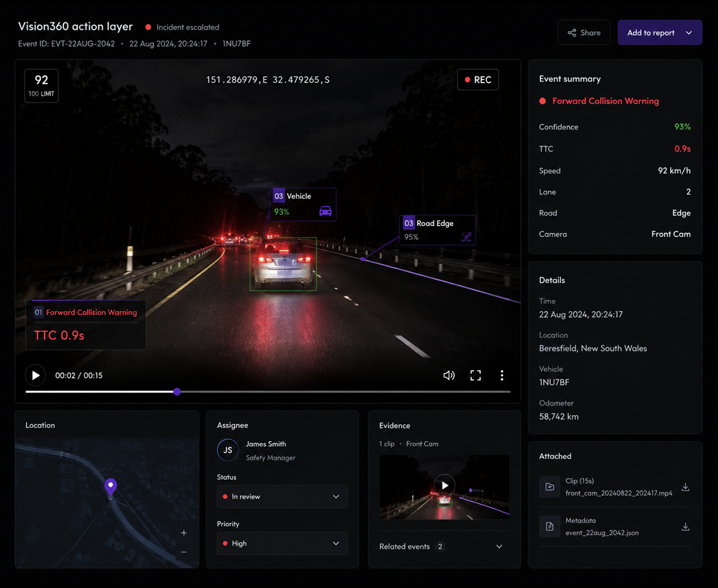The height and width of the screenshot is (588, 718).
Task: Expand the Related events section
Action: pos(444,546)
